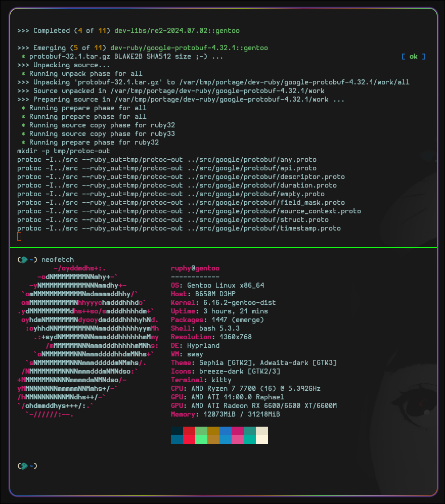Viewport: 445px width, 504px height.
Task: Click the '[ ok ]' status indicator
Action: click(414, 57)
